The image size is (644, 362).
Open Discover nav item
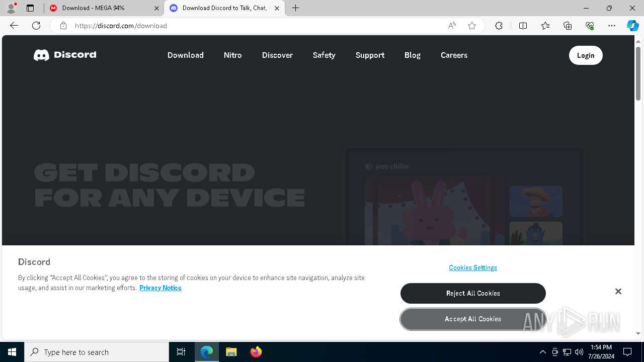pos(277,55)
